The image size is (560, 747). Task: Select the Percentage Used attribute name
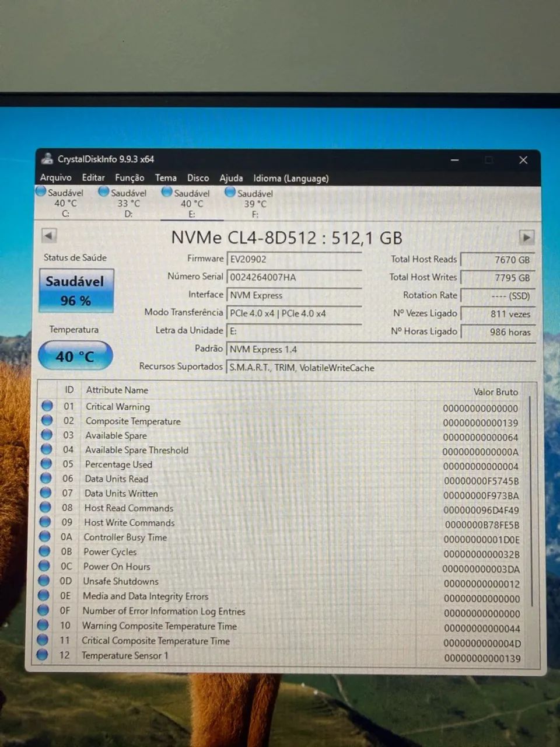tap(118, 464)
